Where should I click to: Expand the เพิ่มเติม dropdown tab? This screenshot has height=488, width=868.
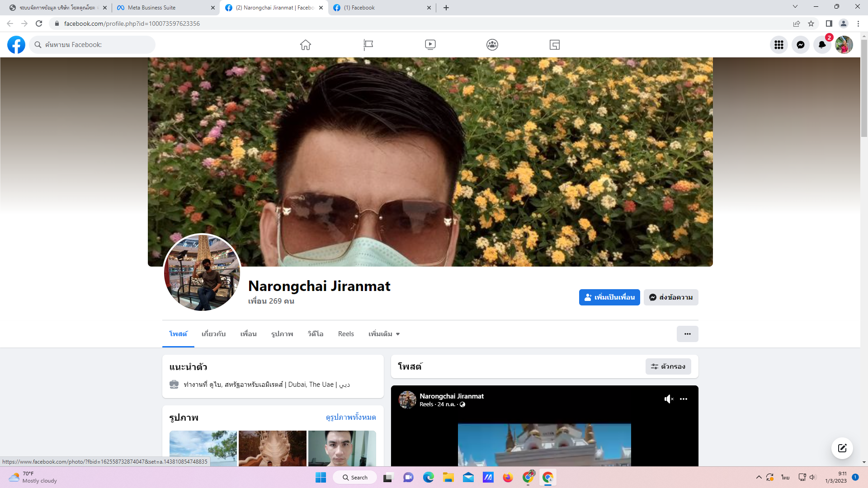384,334
